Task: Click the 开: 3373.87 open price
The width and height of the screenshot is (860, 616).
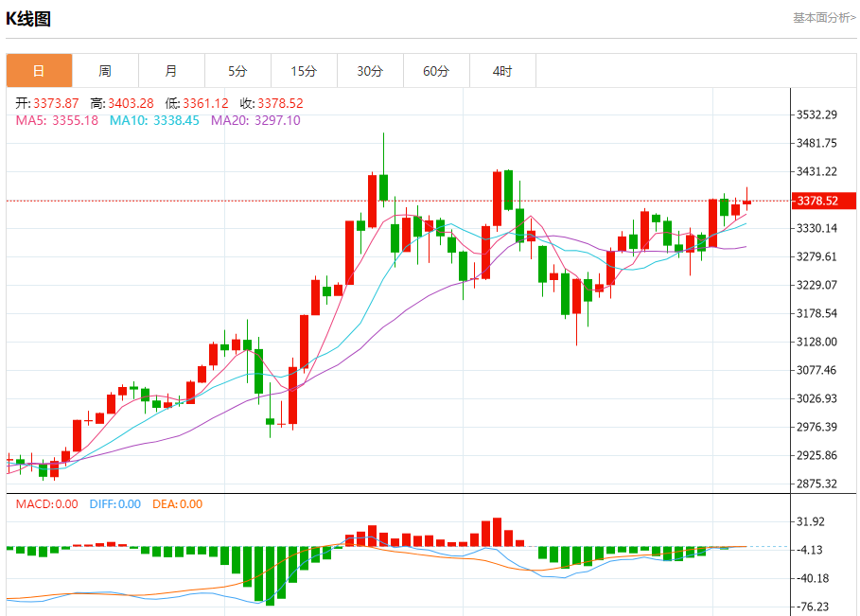Action: [47, 103]
